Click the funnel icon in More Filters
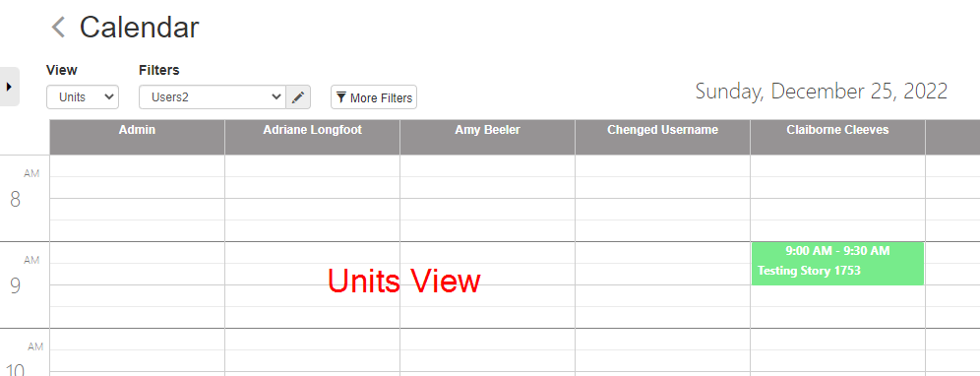980x376 pixels. (341, 97)
